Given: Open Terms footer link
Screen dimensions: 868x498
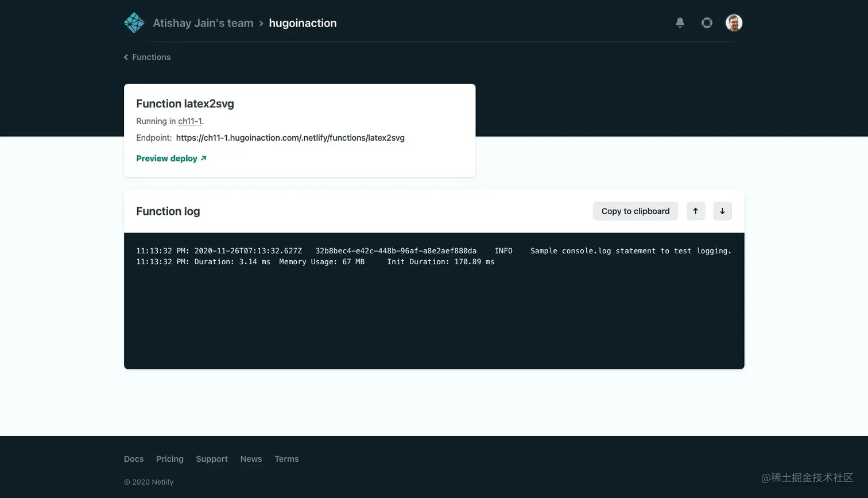Looking at the screenshot, I should [x=286, y=459].
